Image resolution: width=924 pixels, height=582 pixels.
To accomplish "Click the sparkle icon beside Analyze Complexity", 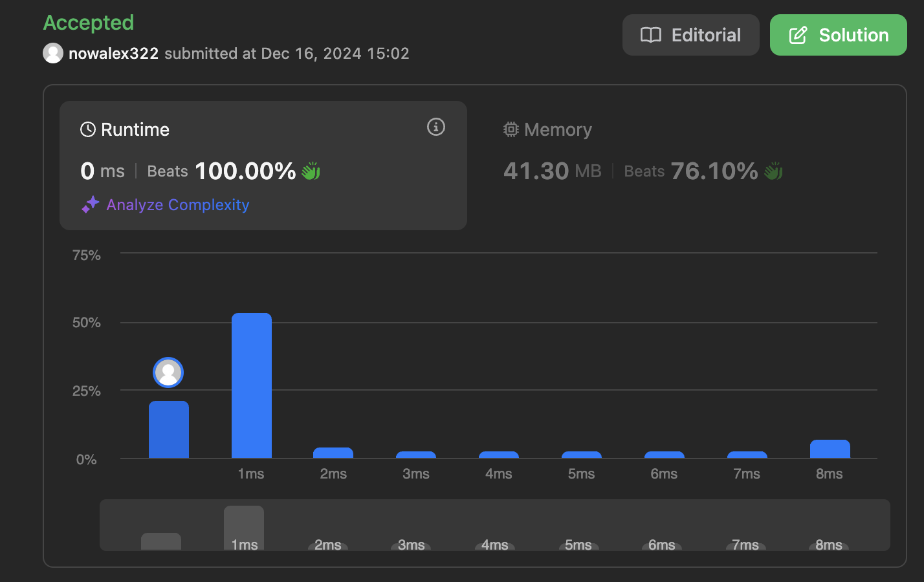I will 90,204.
